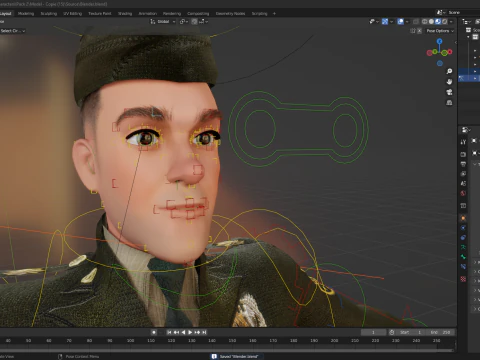Open the overlays settings dropdown arrow
This screenshot has width=480, height=360.
point(407,21)
